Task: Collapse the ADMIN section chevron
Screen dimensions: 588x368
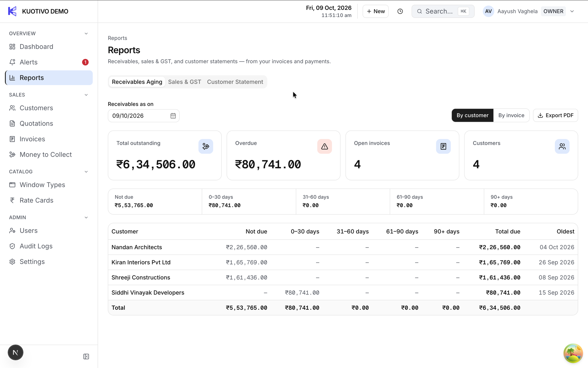Action: 86,218
